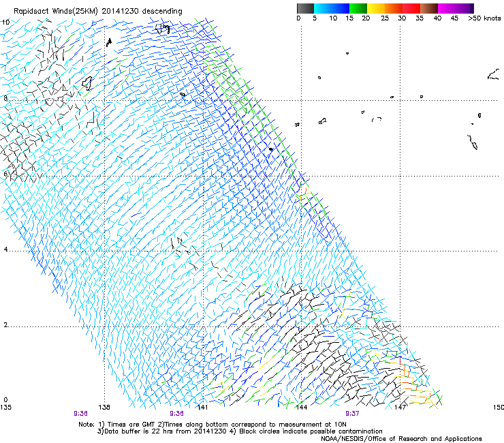This screenshot has height=443, width=504.
Task: Click the latitude axis label '4'
Action: click(5, 249)
